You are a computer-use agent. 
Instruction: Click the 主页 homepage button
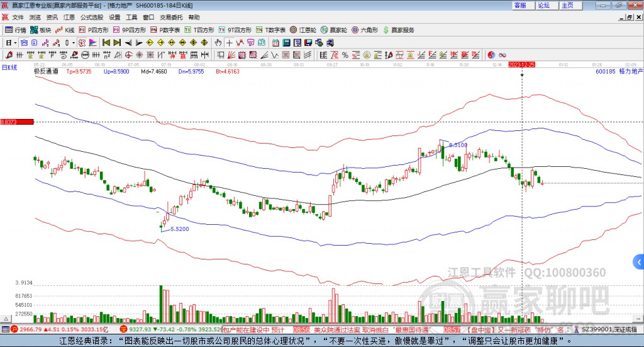pos(571,5)
